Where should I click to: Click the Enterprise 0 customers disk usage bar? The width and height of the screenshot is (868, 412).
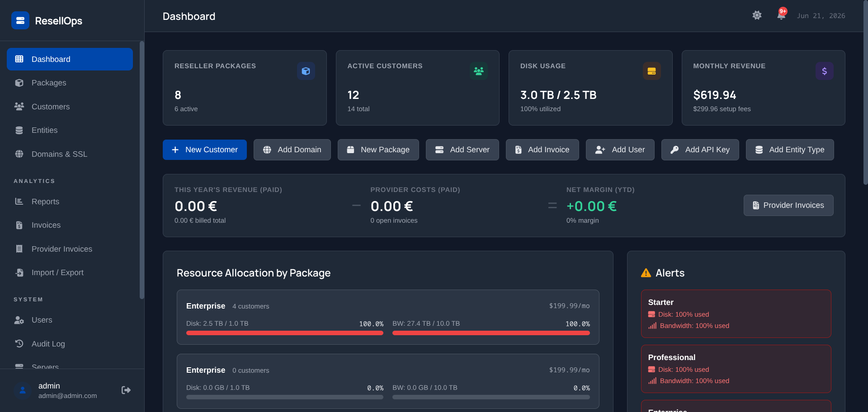coord(285,397)
